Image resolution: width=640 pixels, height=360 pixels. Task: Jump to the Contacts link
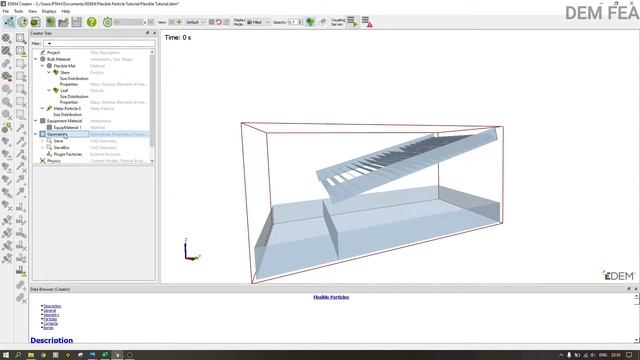[51, 323]
